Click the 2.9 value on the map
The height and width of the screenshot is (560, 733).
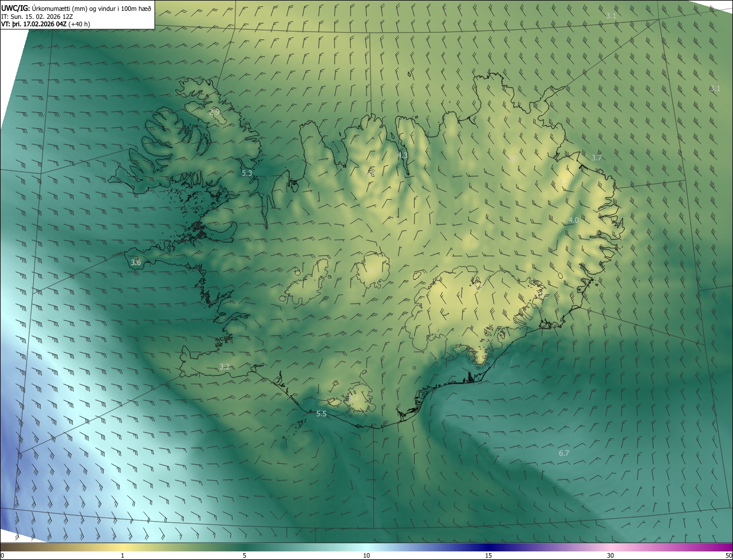[x=214, y=111]
